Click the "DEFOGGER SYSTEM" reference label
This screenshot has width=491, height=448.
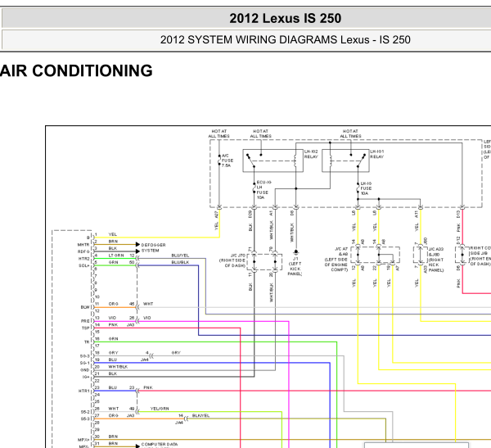(x=154, y=247)
